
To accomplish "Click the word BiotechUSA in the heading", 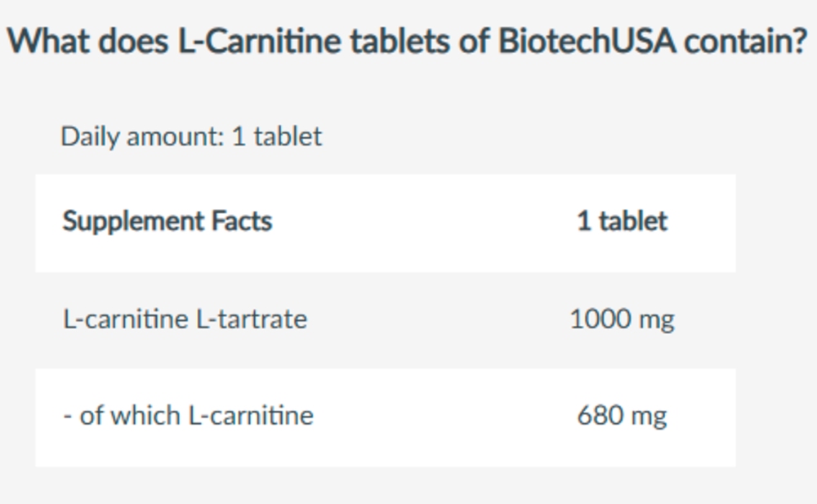I will tap(587, 41).
